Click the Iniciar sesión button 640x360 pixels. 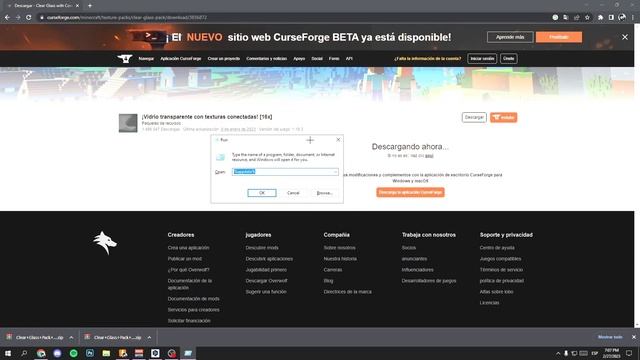[x=482, y=59]
